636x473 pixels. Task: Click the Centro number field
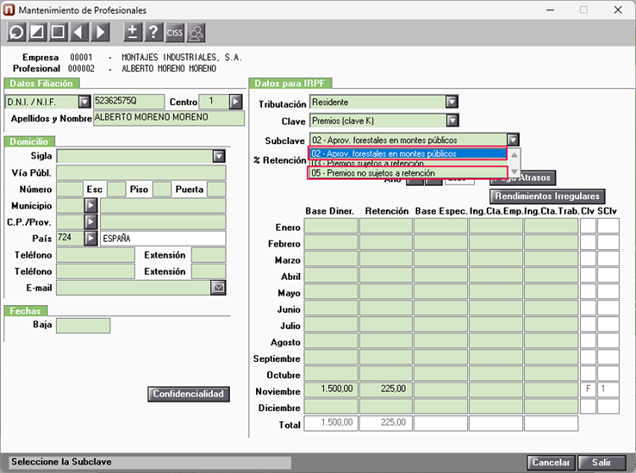[213, 101]
